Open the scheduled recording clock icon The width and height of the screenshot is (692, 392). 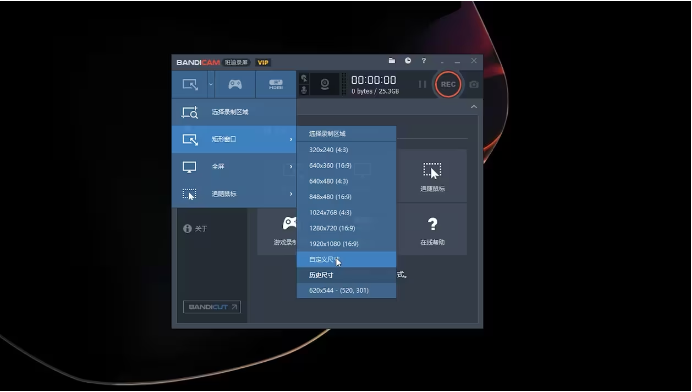(408, 61)
